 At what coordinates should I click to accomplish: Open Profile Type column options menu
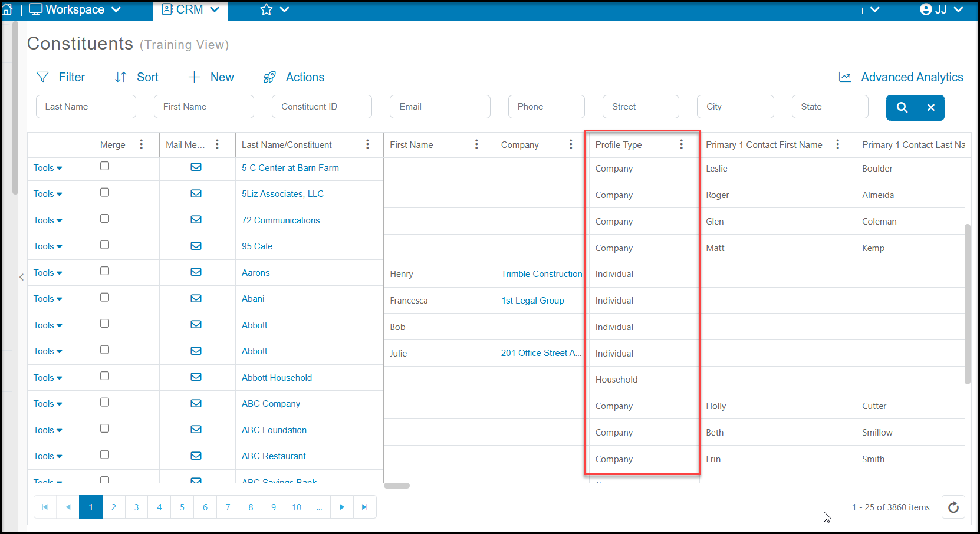[x=682, y=144]
